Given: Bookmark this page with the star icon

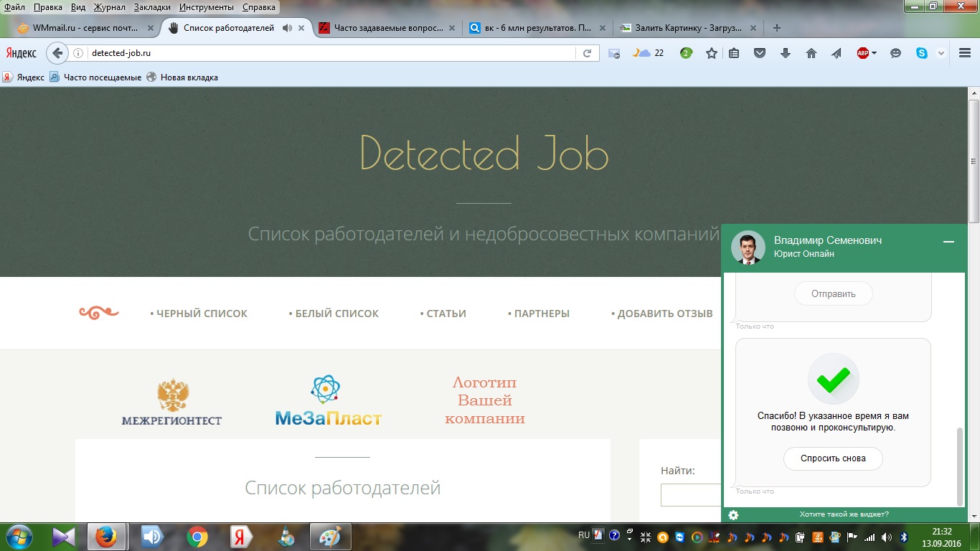Looking at the screenshot, I should coord(711,53).
